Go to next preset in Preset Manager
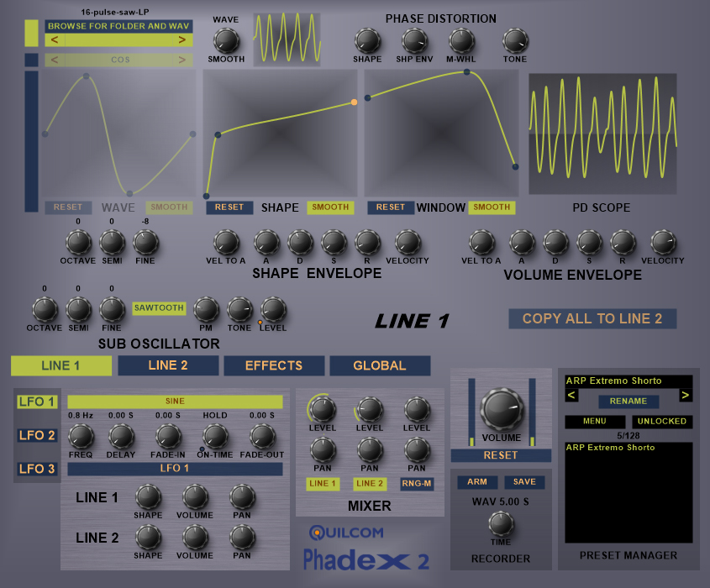 (x=686, y=395)
